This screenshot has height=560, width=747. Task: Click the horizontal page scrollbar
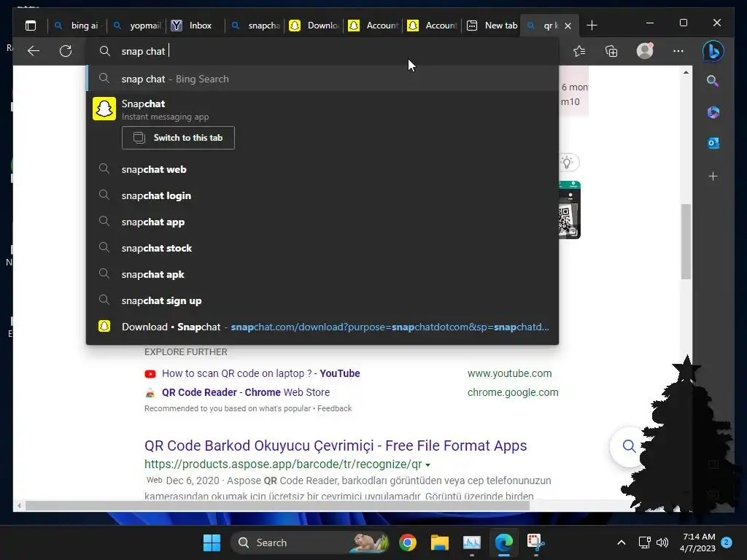point(277,506)
